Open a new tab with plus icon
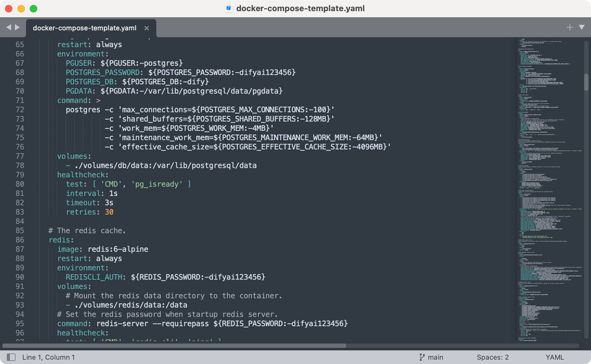 (x=569, y=27)
